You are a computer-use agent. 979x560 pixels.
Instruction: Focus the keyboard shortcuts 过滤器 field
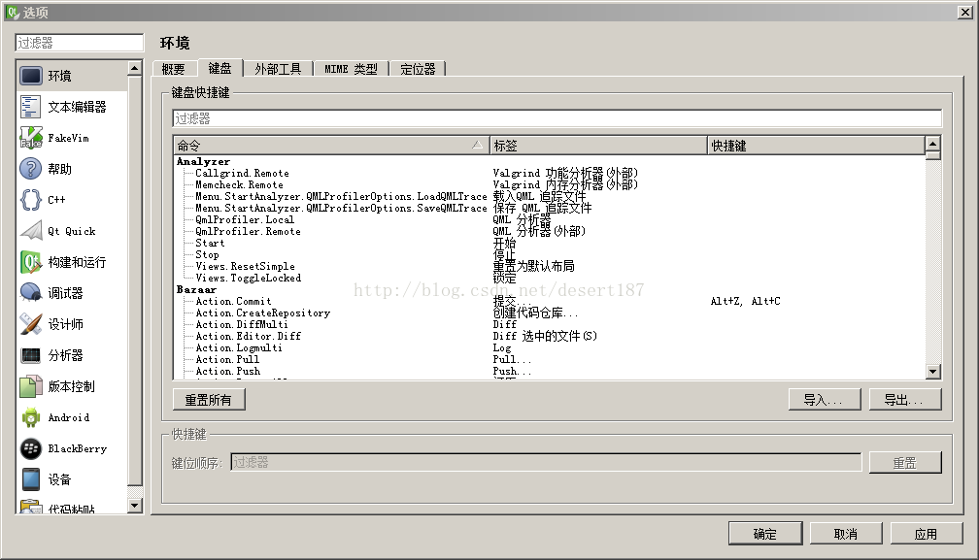[557, 118]
